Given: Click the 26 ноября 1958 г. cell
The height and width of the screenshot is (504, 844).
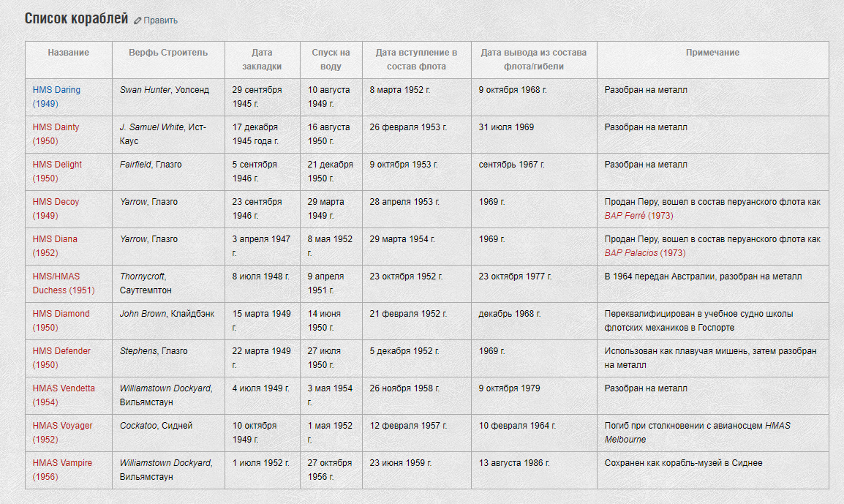Looking at the screenshot, I should coord(417,395).
